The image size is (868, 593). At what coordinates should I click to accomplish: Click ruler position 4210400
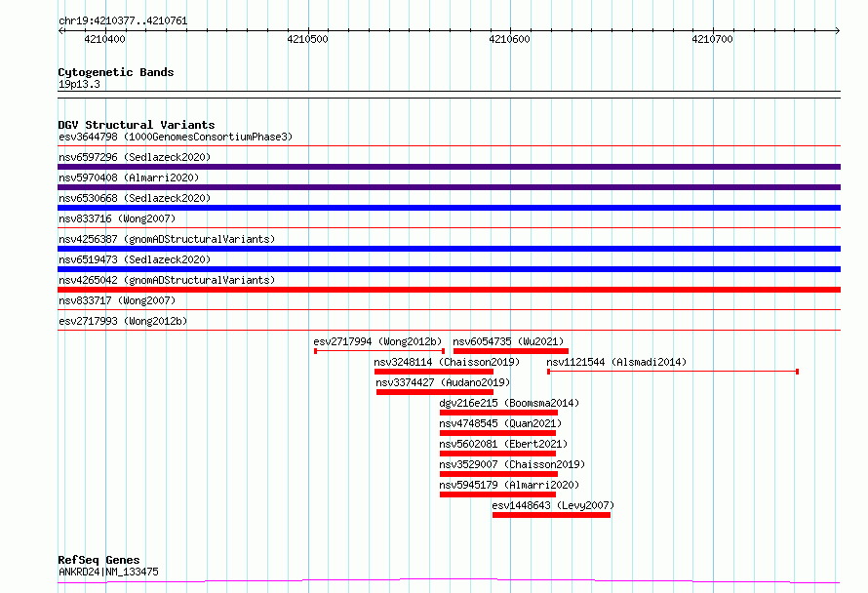tap(104, 39)
